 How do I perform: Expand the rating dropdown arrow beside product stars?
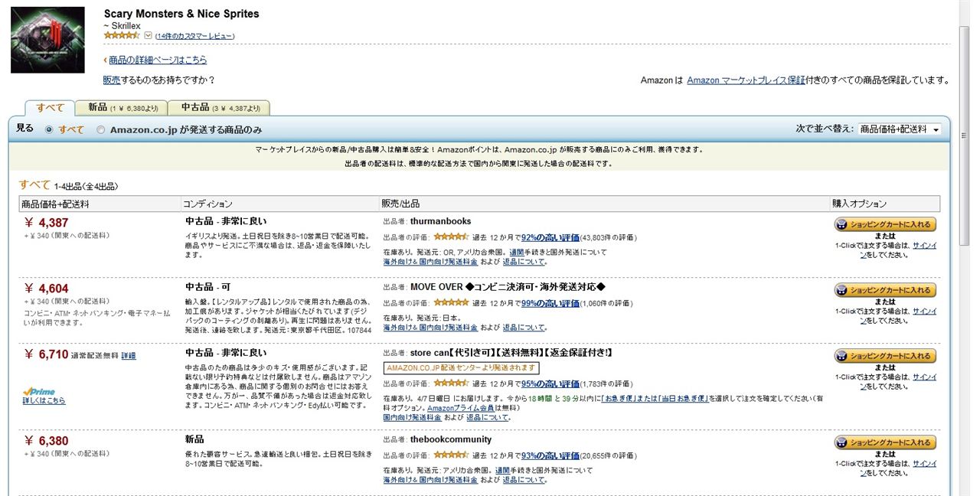(x=148, y=35)
